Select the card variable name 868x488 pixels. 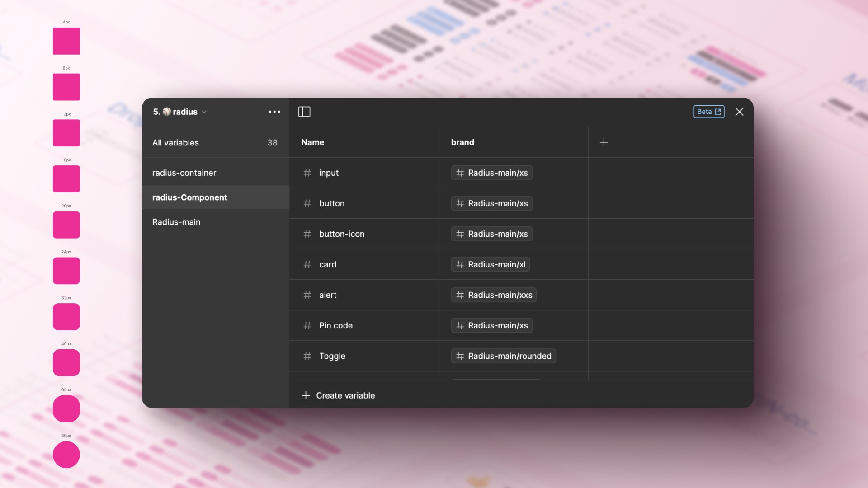coord(328,264)
